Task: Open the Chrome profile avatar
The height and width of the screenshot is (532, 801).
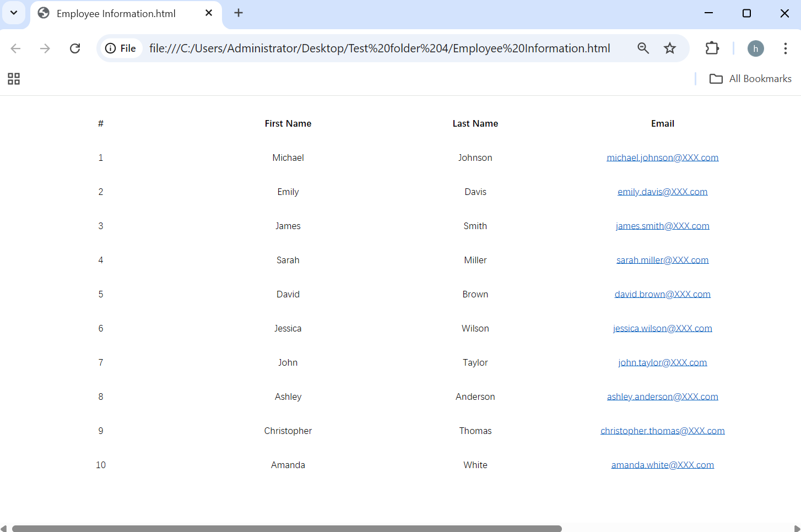Action: [755, 48]
